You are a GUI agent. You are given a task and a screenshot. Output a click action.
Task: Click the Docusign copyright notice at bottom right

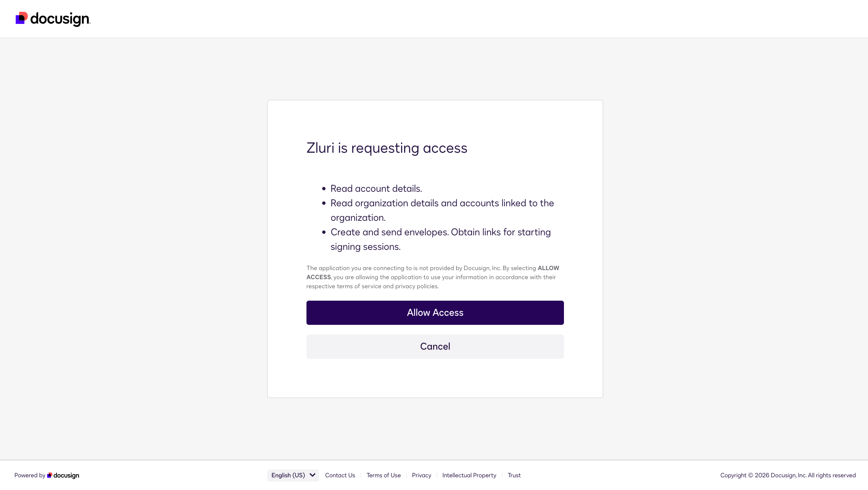(788, 475)
